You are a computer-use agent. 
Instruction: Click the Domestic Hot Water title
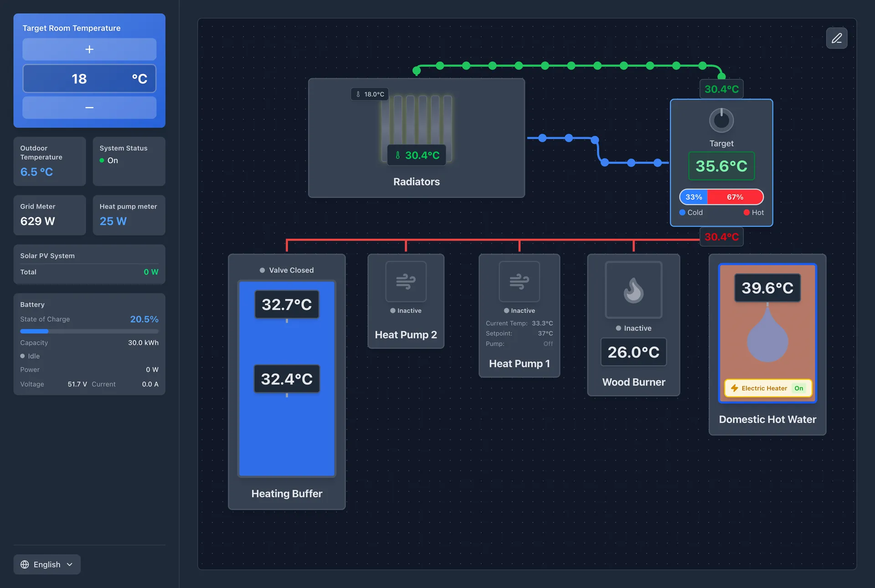(767, 419)
